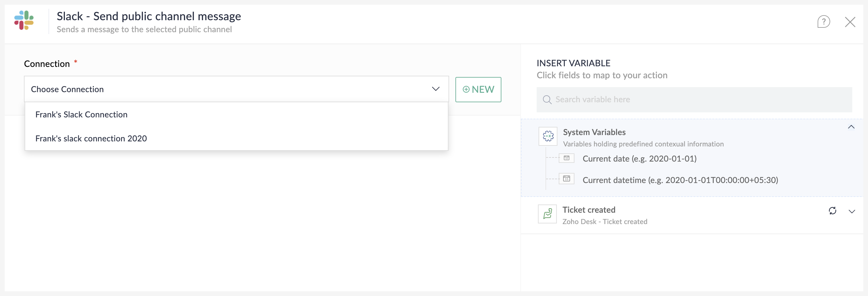The height and width of the screenshot is (296, 868).
Task: Click the Ticket created heading
Action: [589, 210]
